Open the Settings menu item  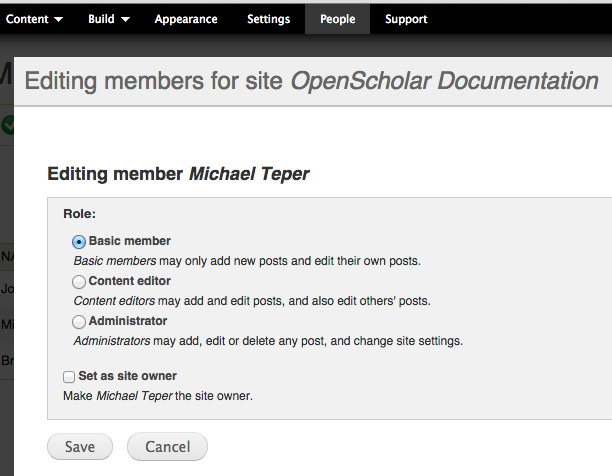click(269, 19)
